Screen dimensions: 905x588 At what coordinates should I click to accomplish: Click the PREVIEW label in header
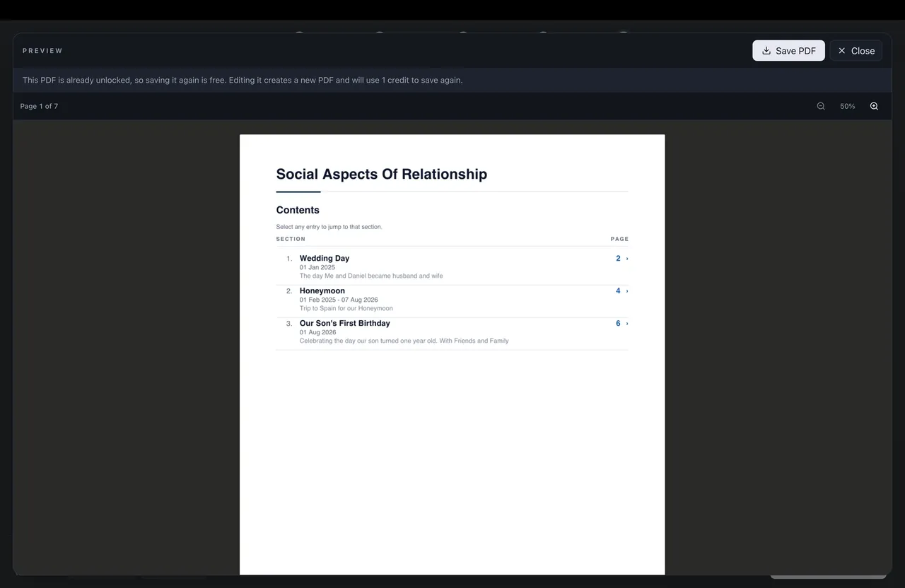pos(42,51)
